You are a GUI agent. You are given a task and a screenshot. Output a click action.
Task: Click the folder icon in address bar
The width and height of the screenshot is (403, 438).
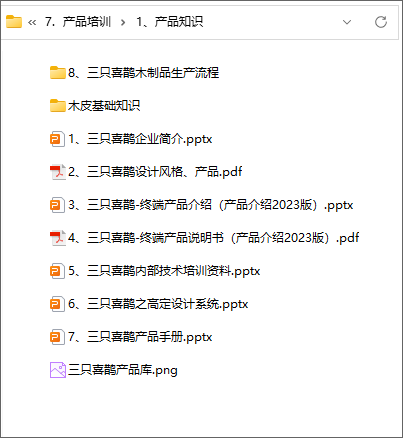pos(14,22)
